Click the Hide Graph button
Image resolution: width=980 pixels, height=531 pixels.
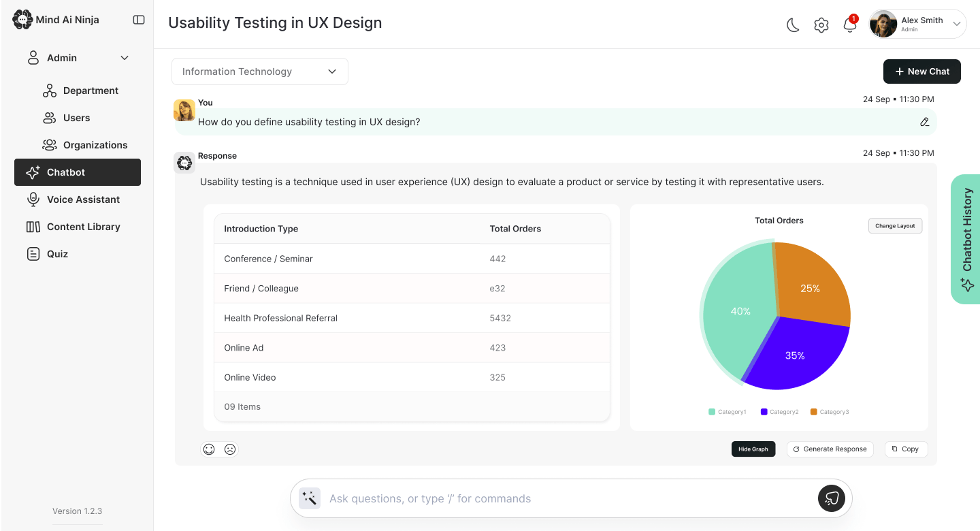click(x=753, y=449)
